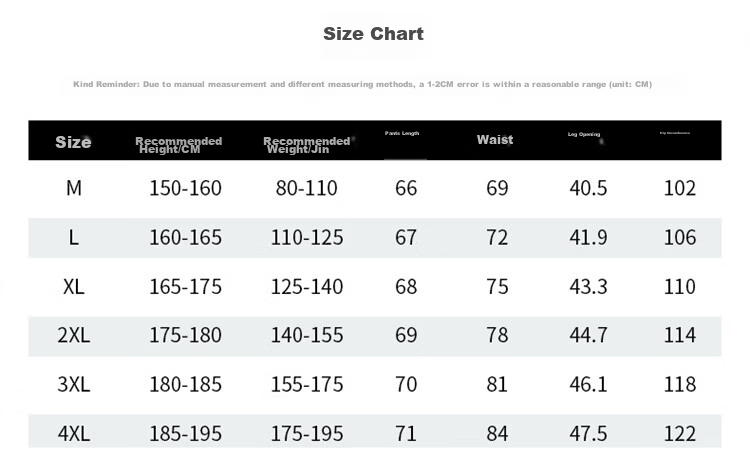Select the M size row label

[x=74, y=188]
